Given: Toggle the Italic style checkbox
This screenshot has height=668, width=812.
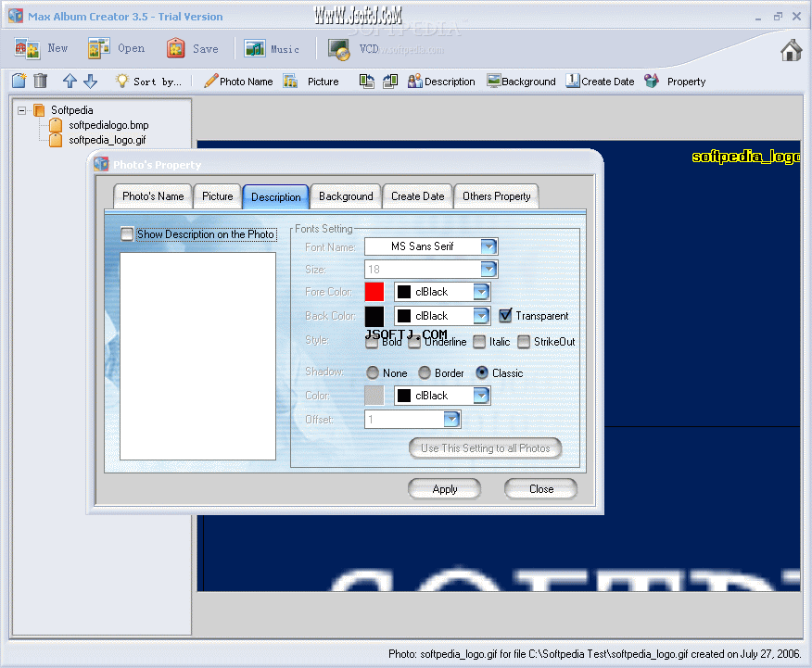Looking at the screenshot, I should click(479, 342).
